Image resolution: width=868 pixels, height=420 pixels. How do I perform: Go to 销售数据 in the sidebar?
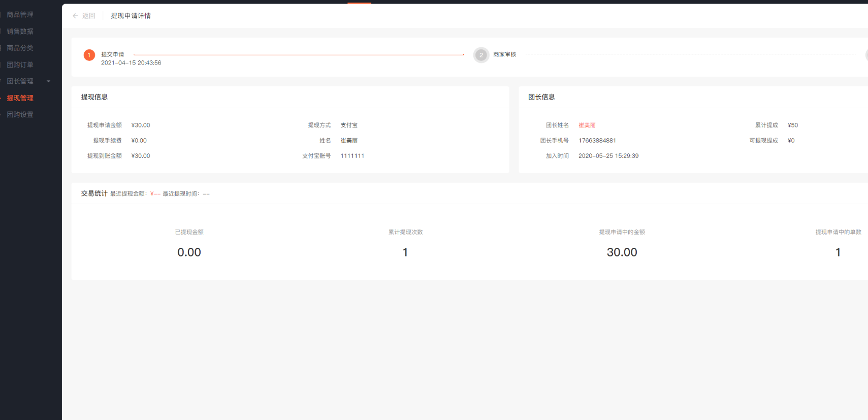point(20,31)
